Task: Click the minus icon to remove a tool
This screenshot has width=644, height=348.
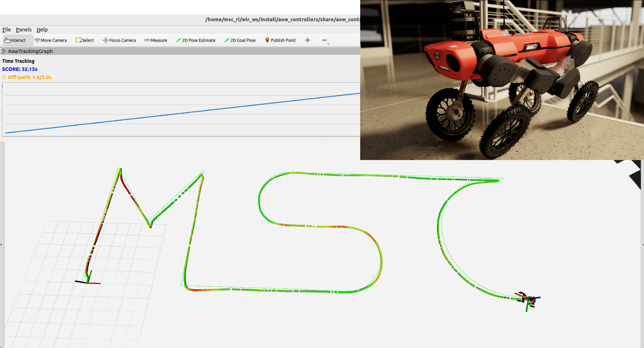Action: (324, 40)
